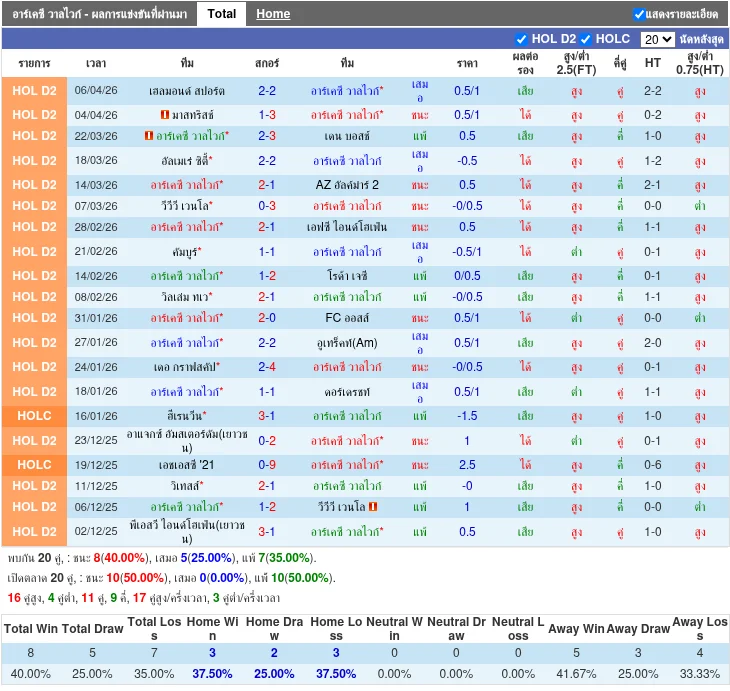Uncheck the HOL D2 league filter
The width and height of the screenshot is (730, 691).
coord(521,39)
